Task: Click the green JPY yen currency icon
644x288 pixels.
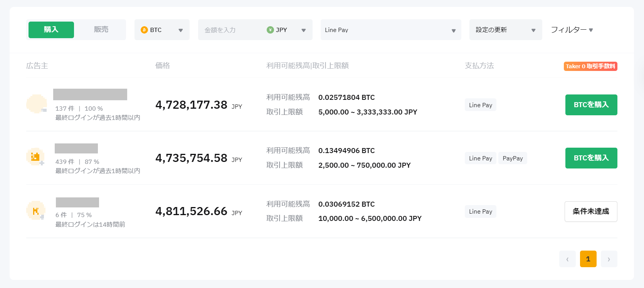Action: [270, 30]
